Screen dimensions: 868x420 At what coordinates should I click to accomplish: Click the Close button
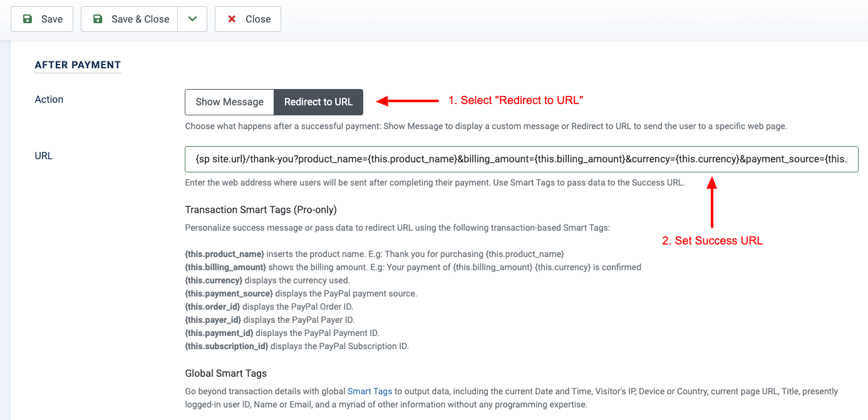248,19
